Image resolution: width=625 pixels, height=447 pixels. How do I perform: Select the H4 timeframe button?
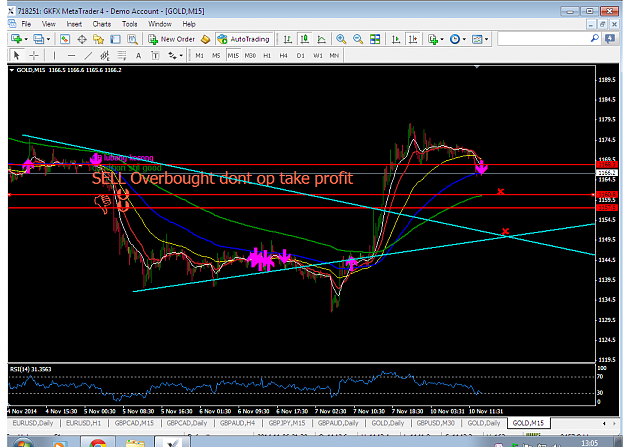(283, 55)
